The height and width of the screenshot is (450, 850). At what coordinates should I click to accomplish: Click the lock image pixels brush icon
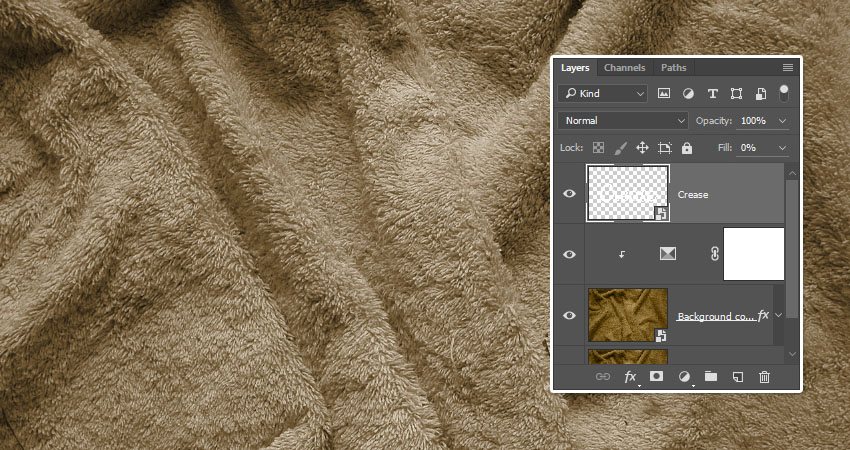[x=620, y=147]
